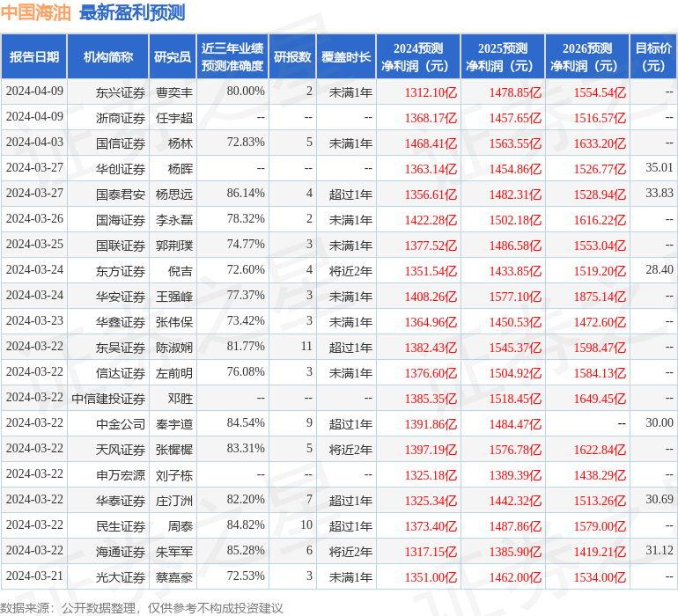Viewport: 678px width, 616px height.
Task: Click the 覆盖时长 column header
Action: point(346,56)
